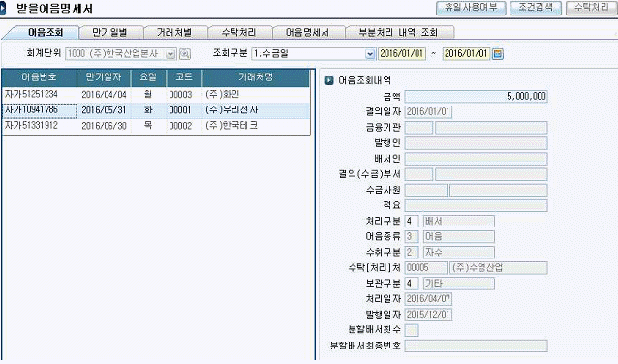Select the 수탁처리 tab
This screenshot has width=618, height=364.
(239, 32)
